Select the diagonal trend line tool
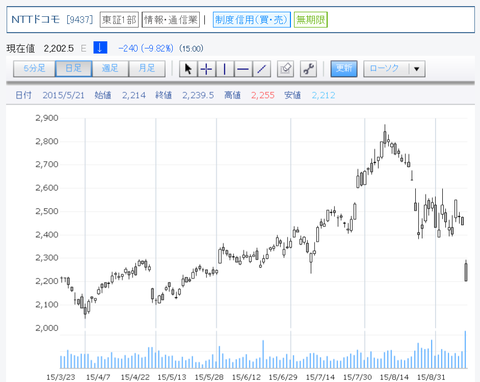The width and height of the screenshot is (480, 382). (262, 69)
